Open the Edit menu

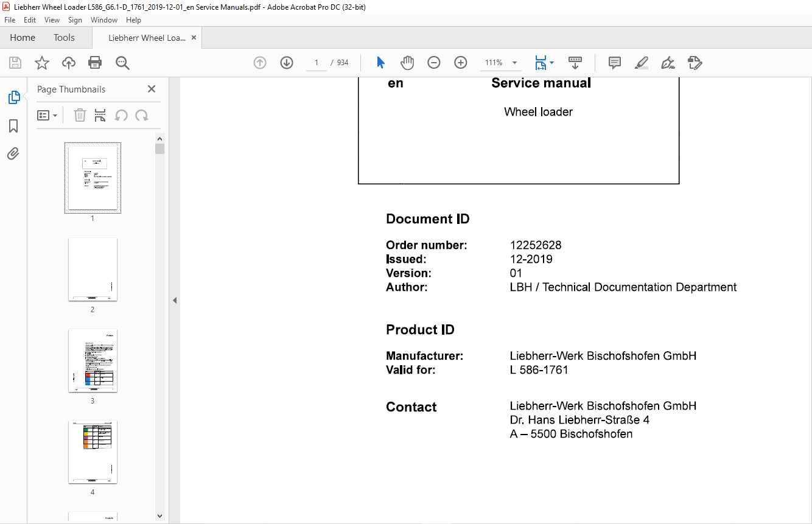[x=30, y=20]
